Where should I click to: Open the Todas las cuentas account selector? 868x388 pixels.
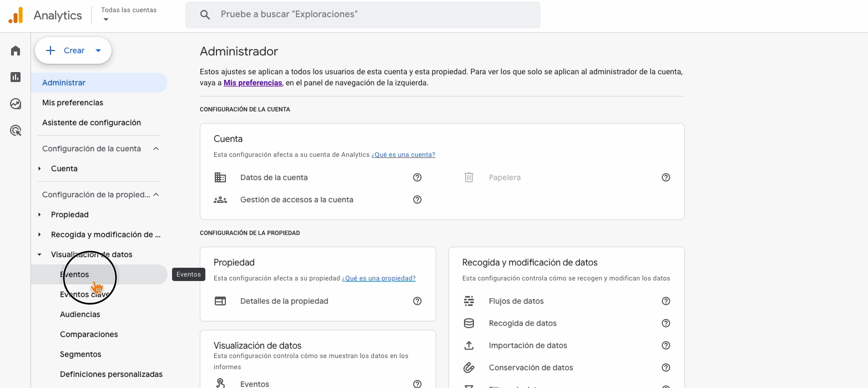point(129,14)
